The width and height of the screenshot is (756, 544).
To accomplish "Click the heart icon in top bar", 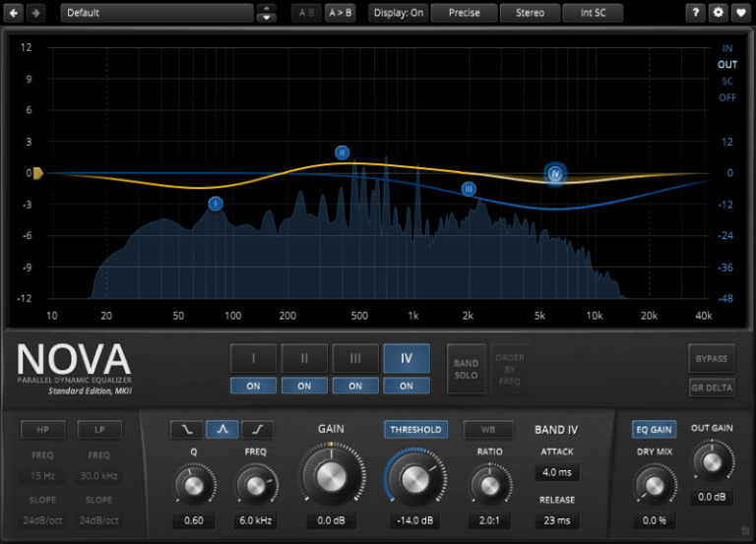I will 740,13.
